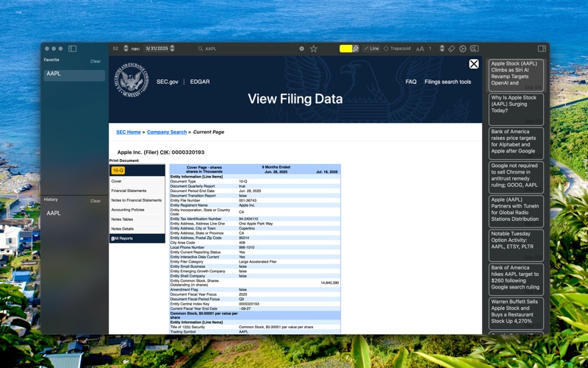Toggle the right sidebar panel icon
The height and width of the screenshot is (368, 588).
542,49
